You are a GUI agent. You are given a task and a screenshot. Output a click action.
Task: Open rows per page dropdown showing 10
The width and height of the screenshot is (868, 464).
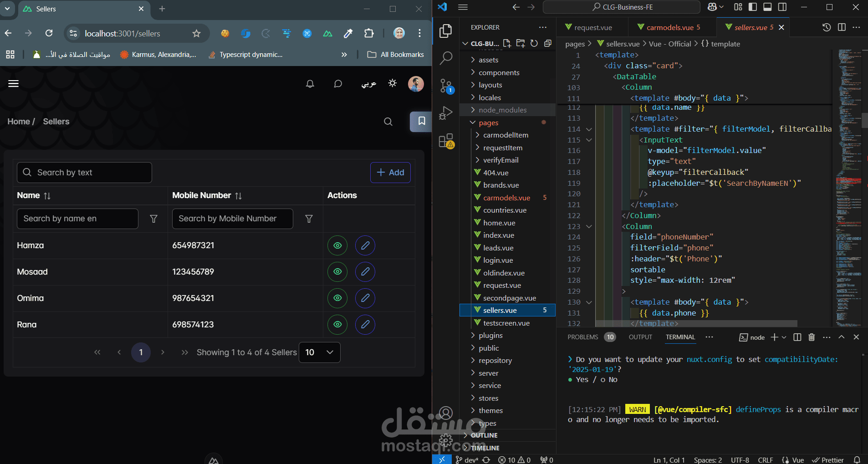(x=320, y=352)
